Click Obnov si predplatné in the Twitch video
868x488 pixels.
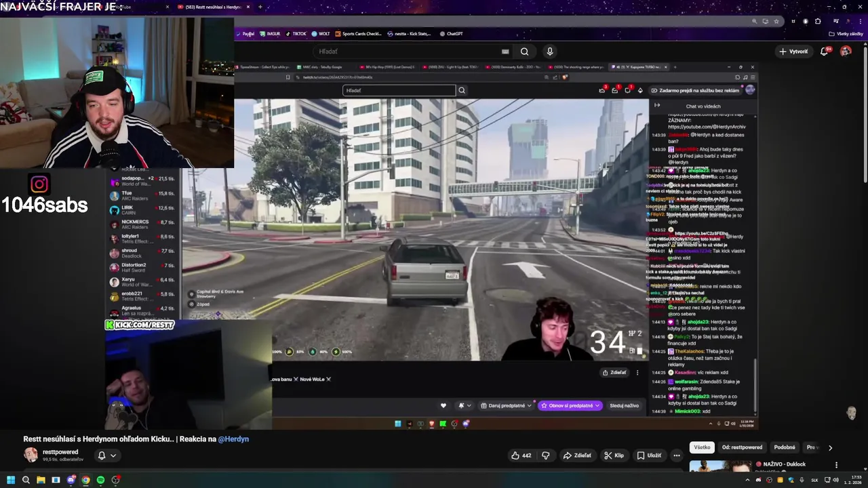click(570, 405)
